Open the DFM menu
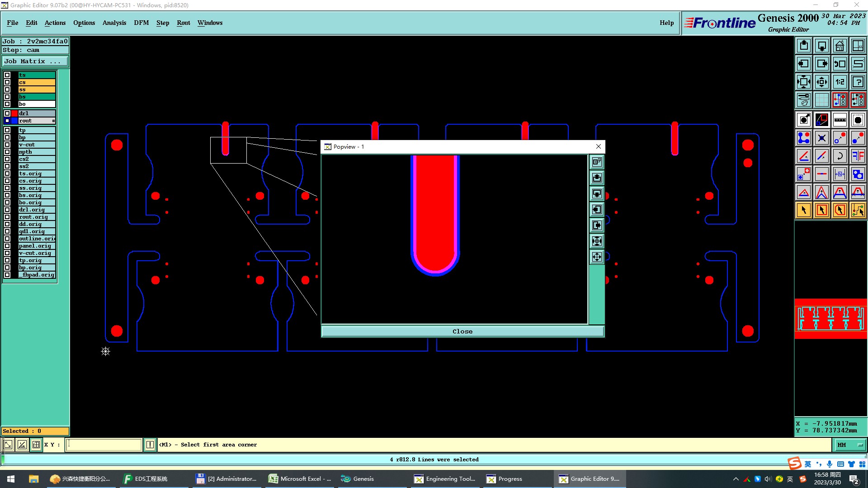 [141, 23]
